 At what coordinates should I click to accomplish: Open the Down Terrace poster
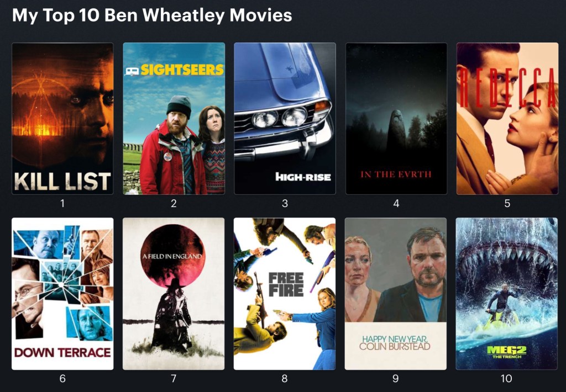(62, 294)
